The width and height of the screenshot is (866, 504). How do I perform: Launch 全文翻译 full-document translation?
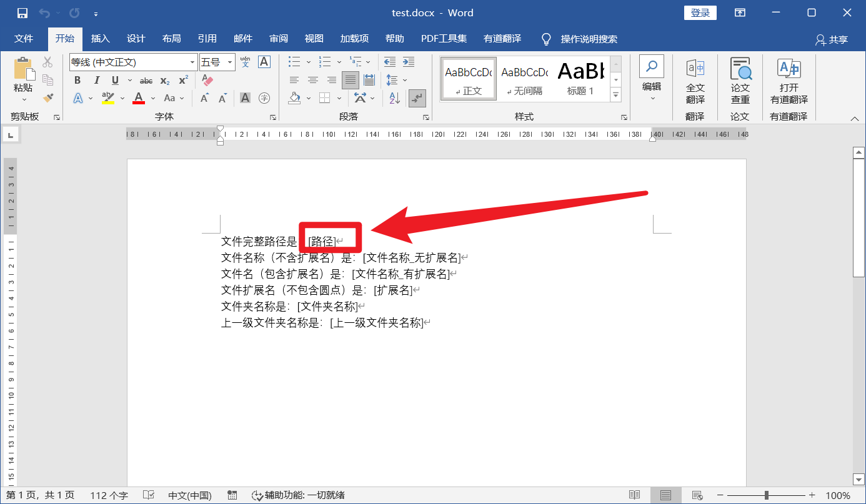695,80
